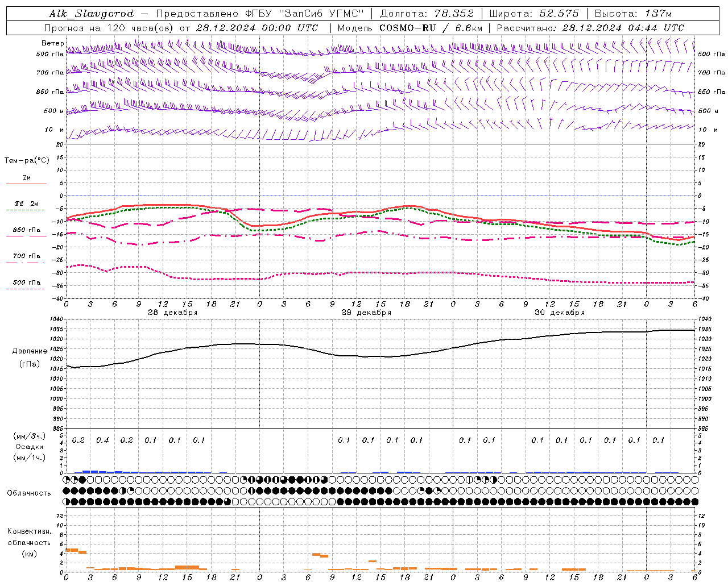This screenshot has width=728, height=582.
Task: Select the Td 2м legend label
Action: (27, 203)
